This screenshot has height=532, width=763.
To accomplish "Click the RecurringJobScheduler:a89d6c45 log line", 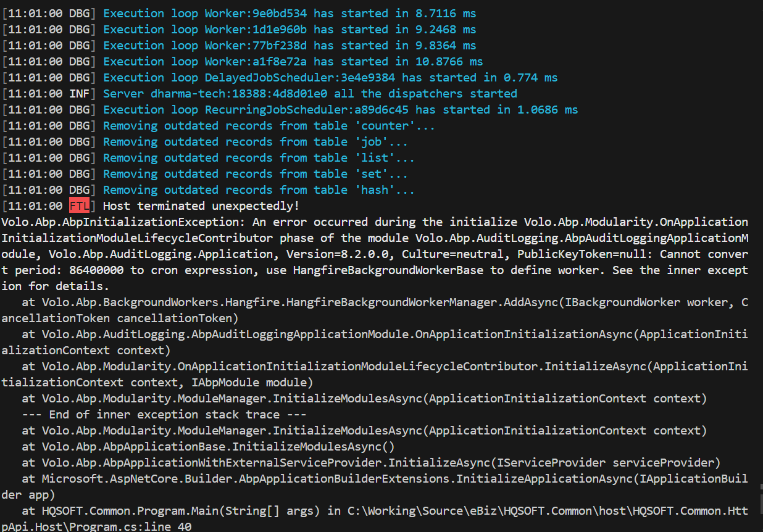I will (340, 109).
